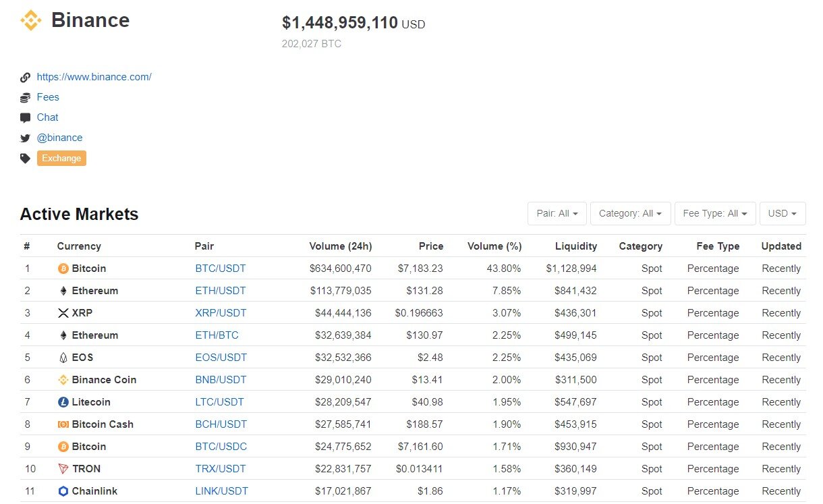Click the Bitcoin Cash icon in row 8

tap(63, 424)
